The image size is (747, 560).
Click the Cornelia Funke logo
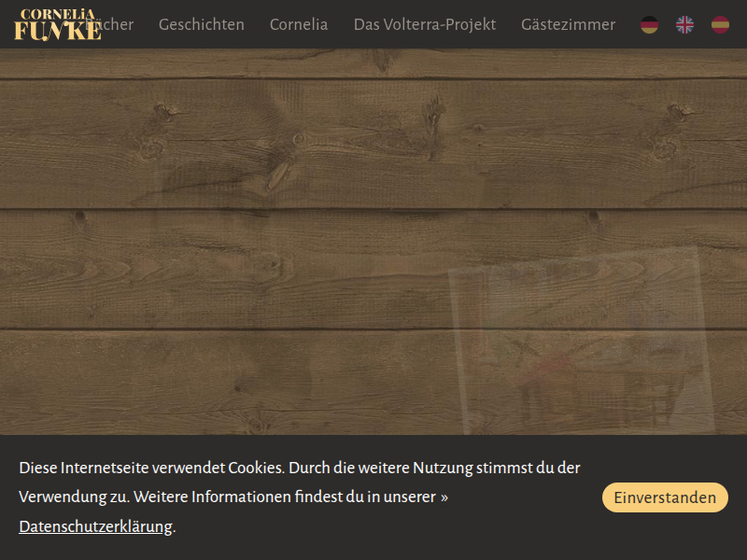tap(58, 23)
